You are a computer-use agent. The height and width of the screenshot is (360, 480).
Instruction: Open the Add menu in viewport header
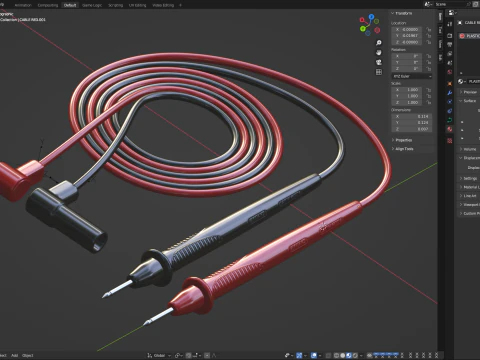pyautogui.click(x=15, y=355)
